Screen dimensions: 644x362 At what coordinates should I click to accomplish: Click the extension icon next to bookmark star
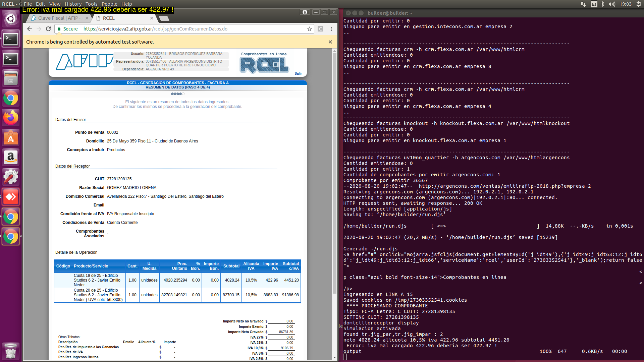pos(320,29)
